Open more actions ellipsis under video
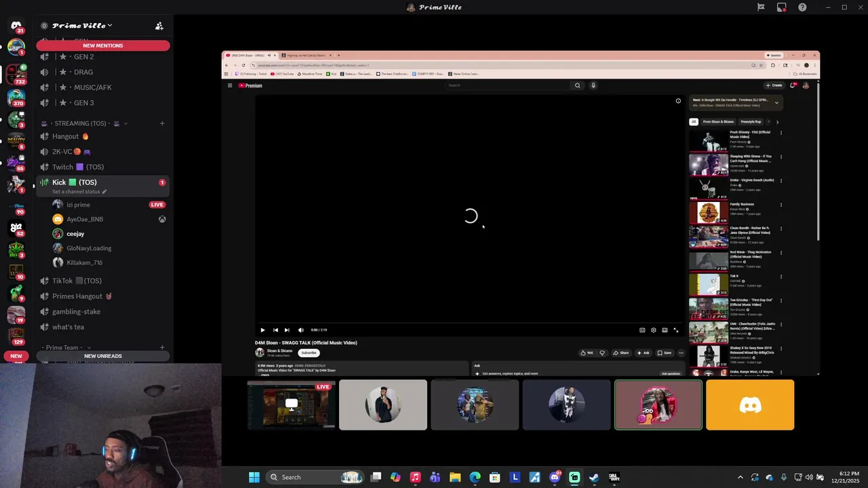The image size is (868, 488). (681, 352)
